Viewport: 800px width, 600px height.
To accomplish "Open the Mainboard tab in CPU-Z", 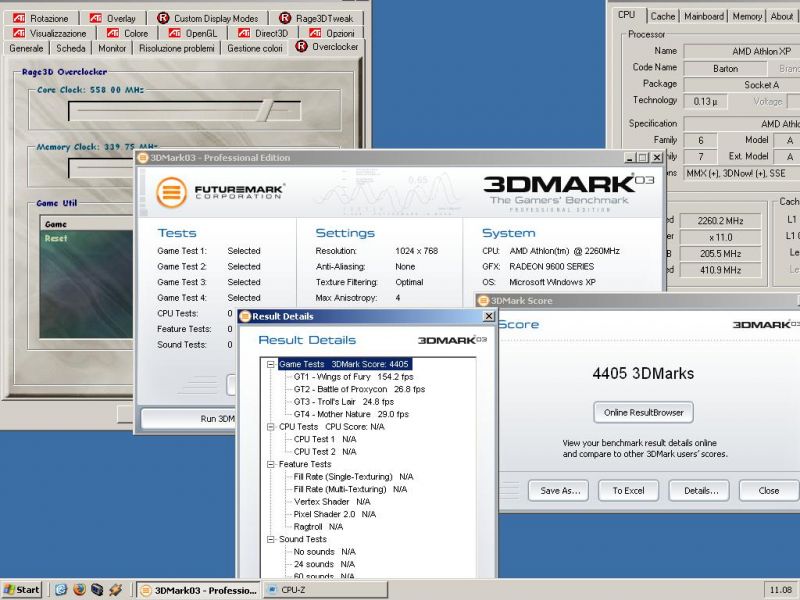I will (704, 16).
